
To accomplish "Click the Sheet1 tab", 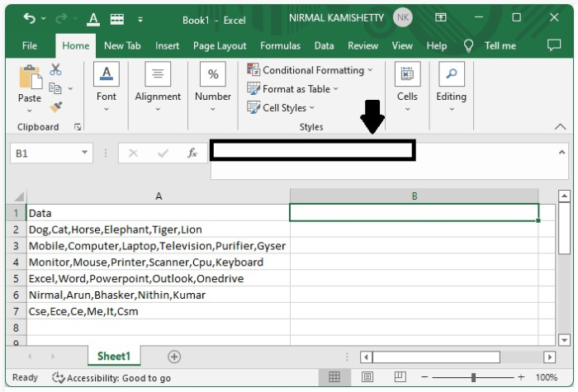I will 114,356.
